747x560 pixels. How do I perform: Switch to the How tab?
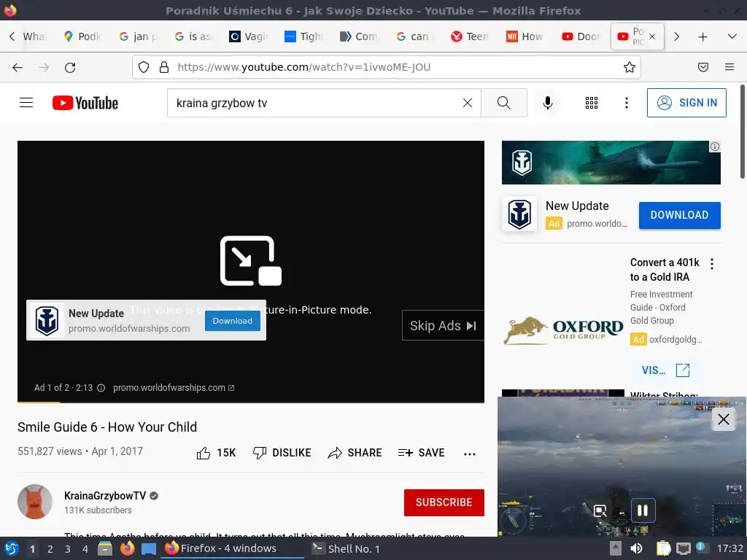click(525, 36)
